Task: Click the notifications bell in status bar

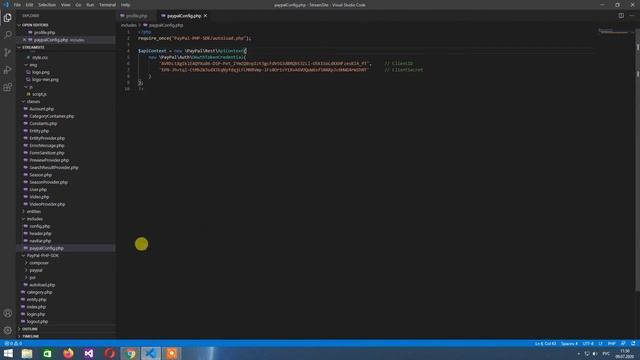Action: [x=633, y=344]
